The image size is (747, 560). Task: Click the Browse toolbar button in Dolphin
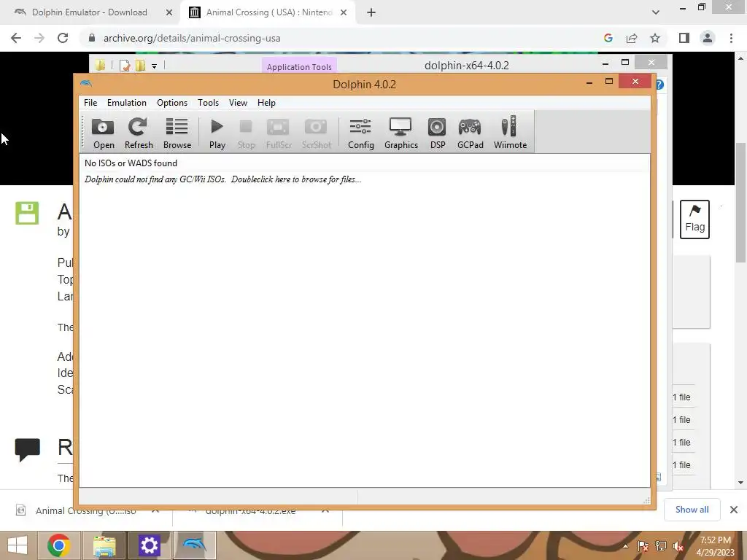(x=177, y=133)
